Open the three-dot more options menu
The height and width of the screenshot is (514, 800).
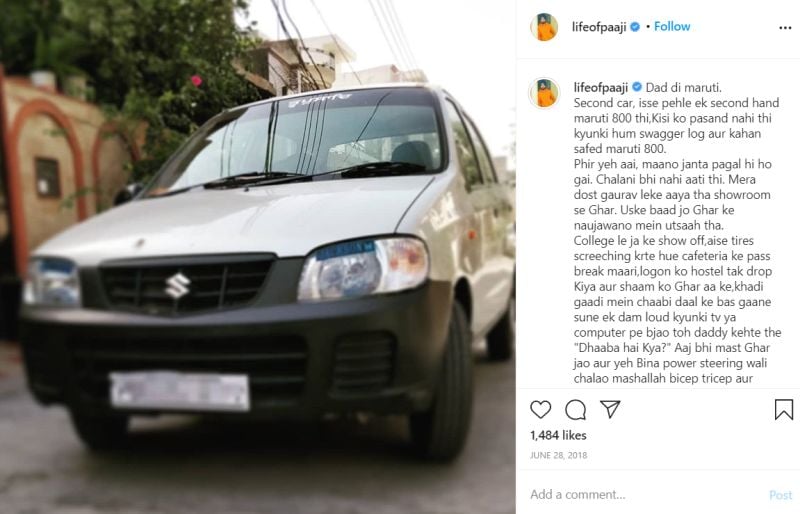pos(785,28)
